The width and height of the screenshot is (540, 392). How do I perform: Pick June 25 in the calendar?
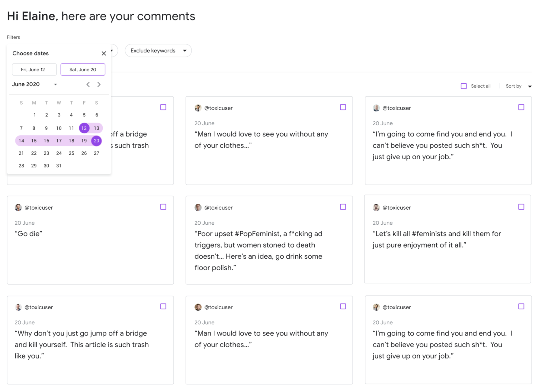(71, 153)
